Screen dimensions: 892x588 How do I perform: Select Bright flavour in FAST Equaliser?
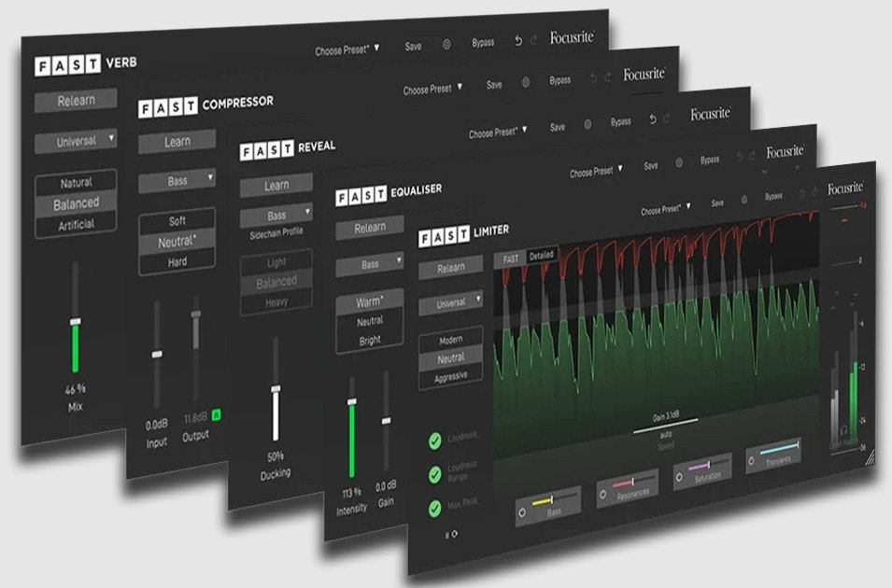[370, 341]
